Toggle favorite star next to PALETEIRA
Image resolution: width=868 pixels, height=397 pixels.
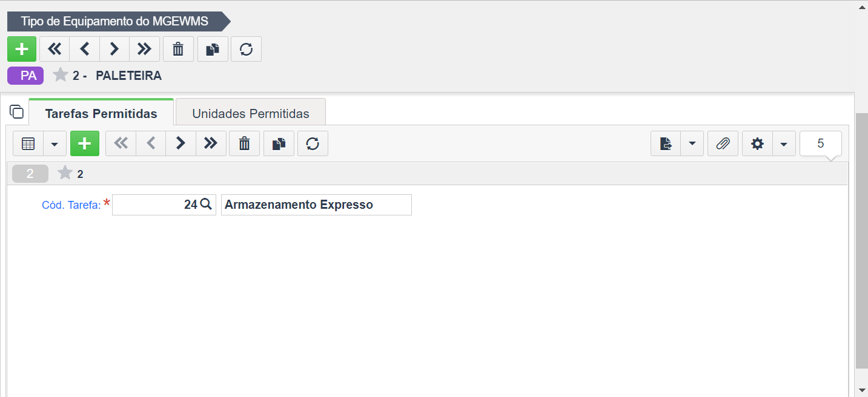coord(61,75)
